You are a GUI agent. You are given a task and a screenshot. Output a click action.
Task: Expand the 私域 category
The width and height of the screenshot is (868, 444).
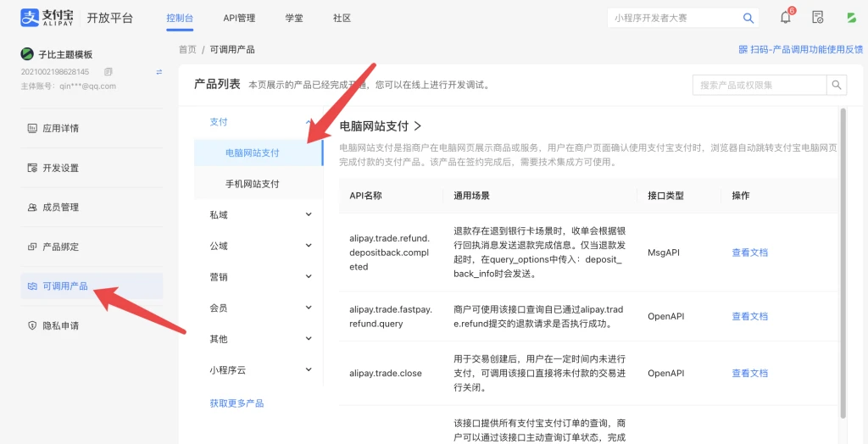click(x=259, y=215)
